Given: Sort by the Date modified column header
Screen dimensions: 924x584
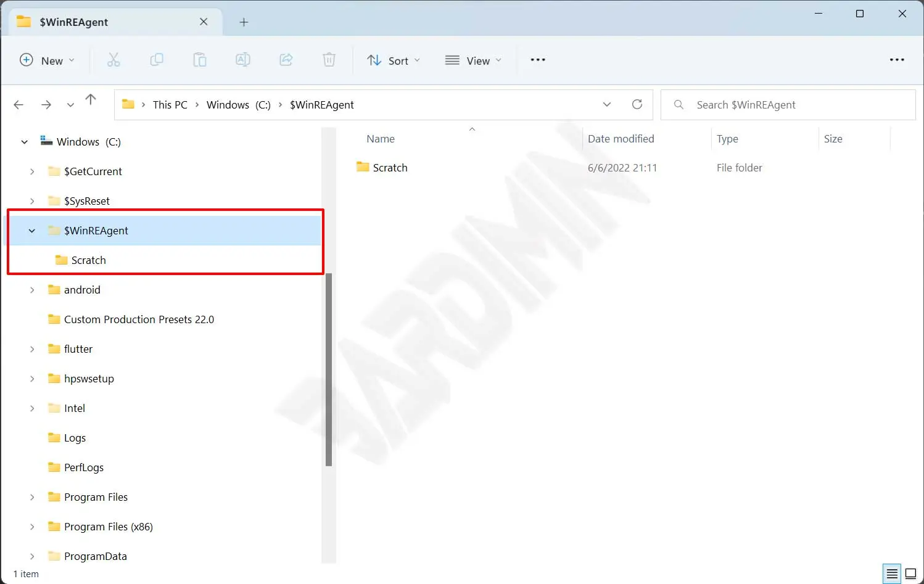Looking at the screenshot, I should coord(621,139).
